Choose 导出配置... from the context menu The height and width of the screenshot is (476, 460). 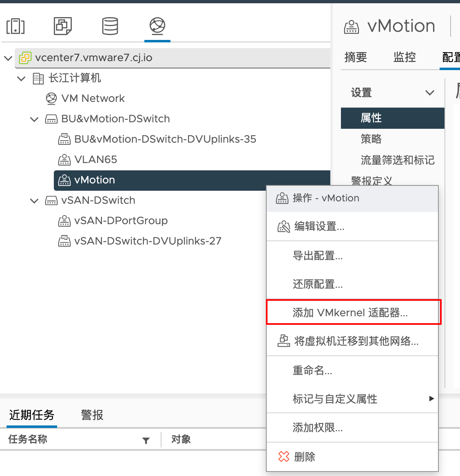tap(352, 256)
